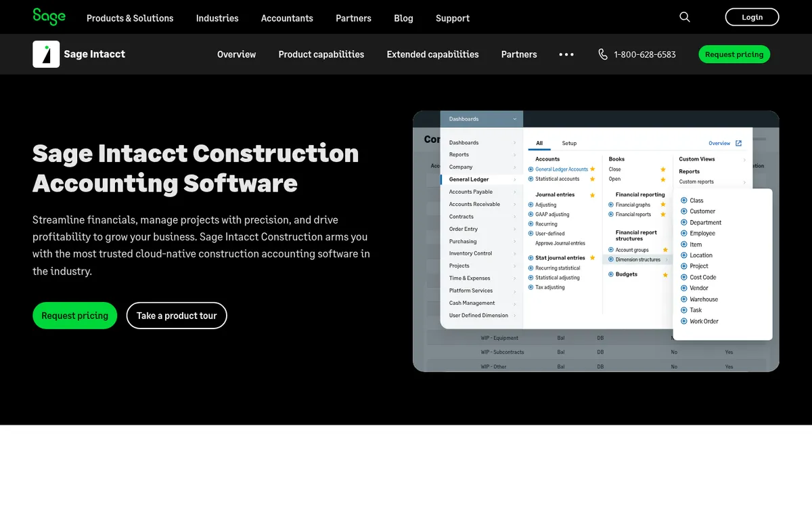Expand the Projects row chevron
812x508 pixels.
[x=514, y=266]
